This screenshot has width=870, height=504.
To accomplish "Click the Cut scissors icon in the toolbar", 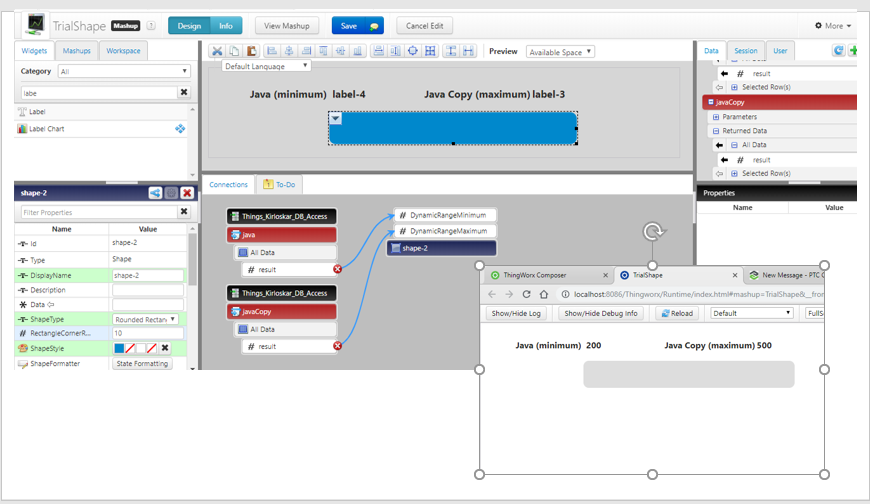I will pyautogui.click(x=217, y=51).
